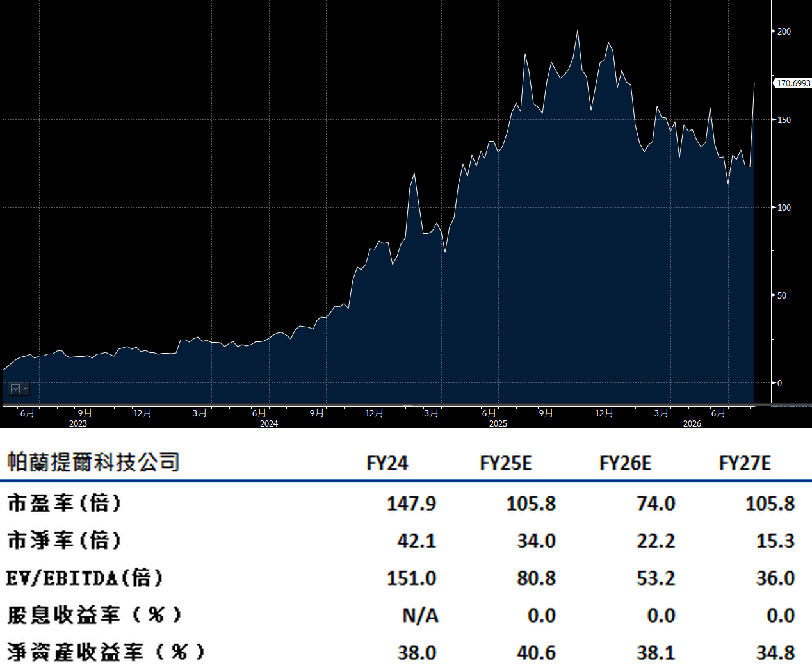Click the 105.8 市盈率 value under FY25E
The height and width of the screenshot is (672, 812).
[x=531, y=504]
